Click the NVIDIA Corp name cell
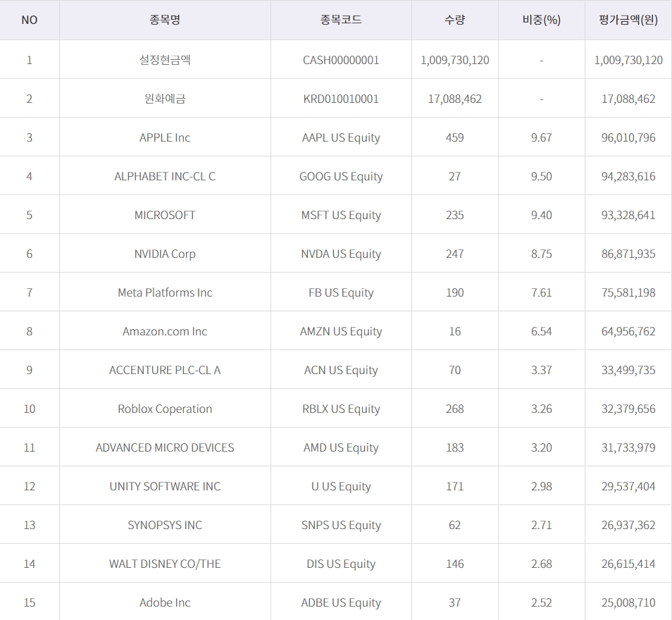 click(x=165, y=254)
